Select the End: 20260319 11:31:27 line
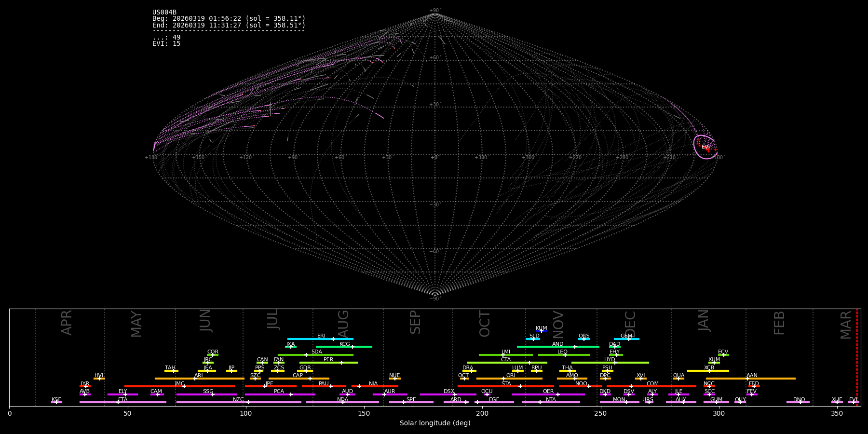Image resolution: width=868 pixels, height=434 pixels. click(229, 25)
